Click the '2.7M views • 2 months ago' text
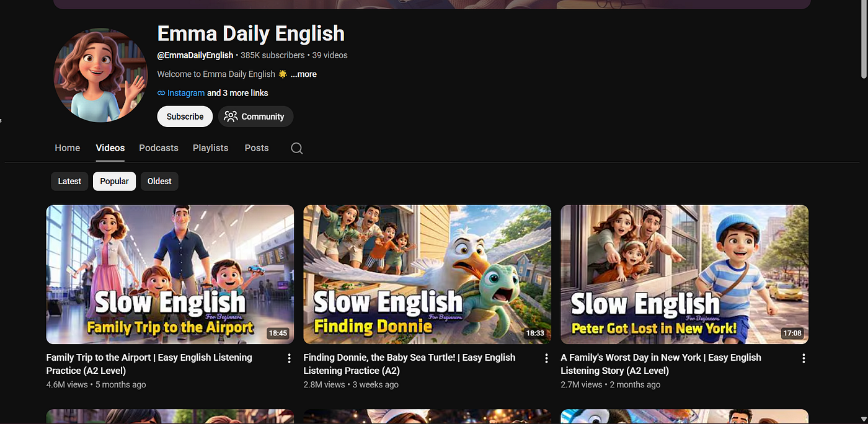This screenshot has width=868, height=424. click(x=611, y=384)
